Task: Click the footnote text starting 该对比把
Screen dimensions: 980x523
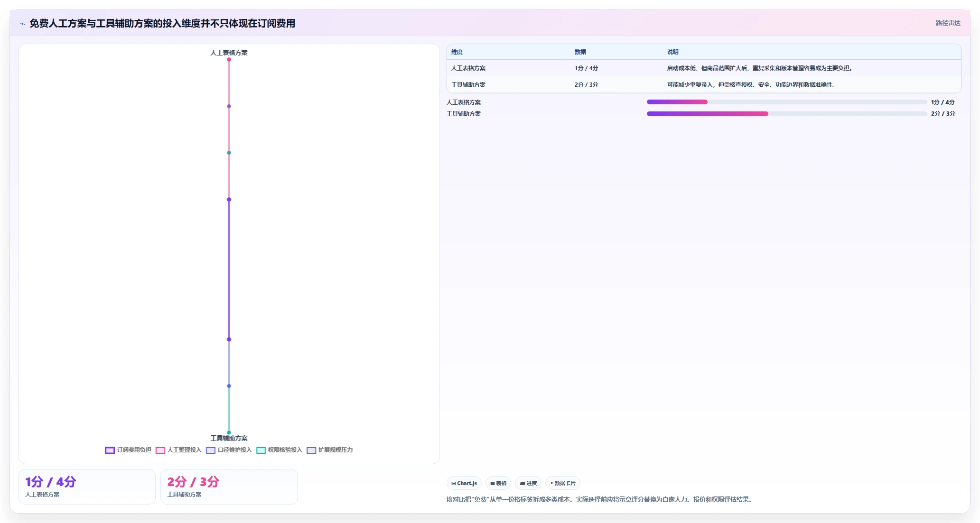Action: [600, 499]
